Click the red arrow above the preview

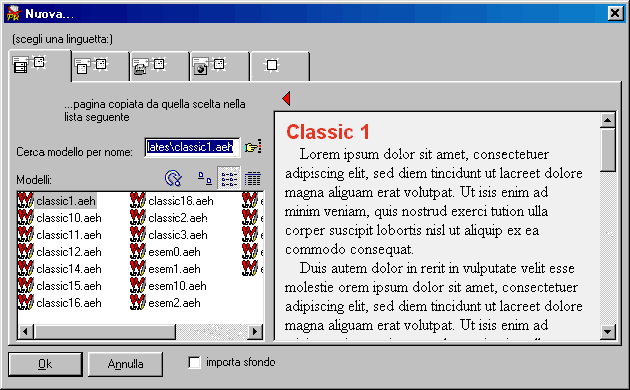(286, 98)
